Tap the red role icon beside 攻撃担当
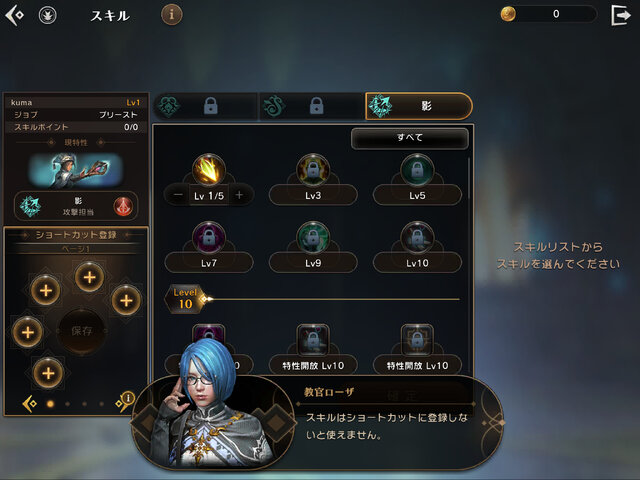 click(123, 206)
